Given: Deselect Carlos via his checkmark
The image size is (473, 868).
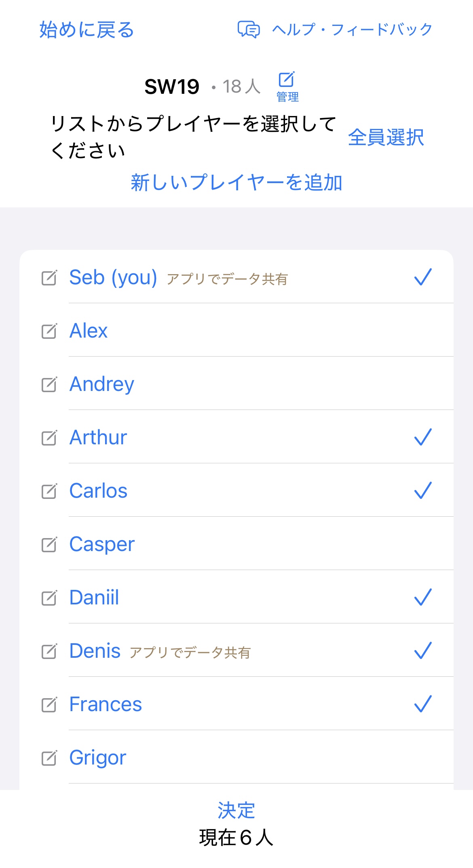Looking at the screenshot, I should pos(423,490).
